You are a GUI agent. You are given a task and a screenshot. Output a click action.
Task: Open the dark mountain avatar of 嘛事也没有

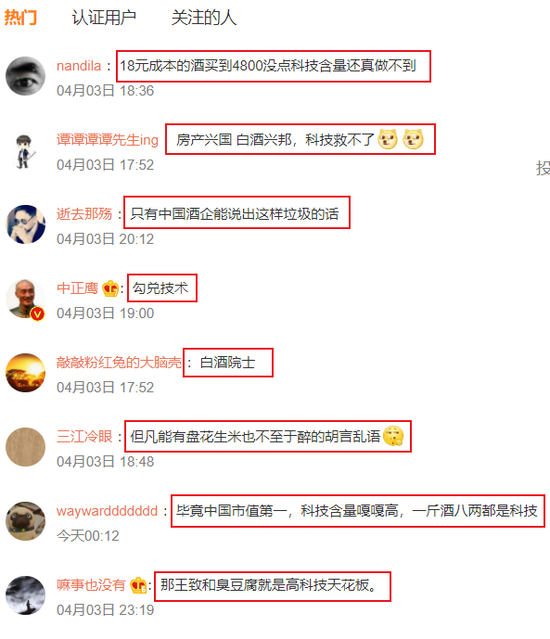25,595
